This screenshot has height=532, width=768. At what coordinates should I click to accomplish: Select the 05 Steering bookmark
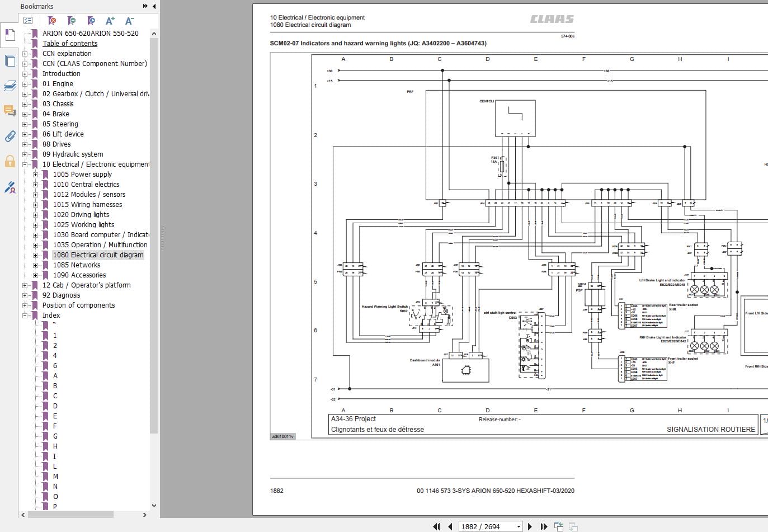[60, 124]
